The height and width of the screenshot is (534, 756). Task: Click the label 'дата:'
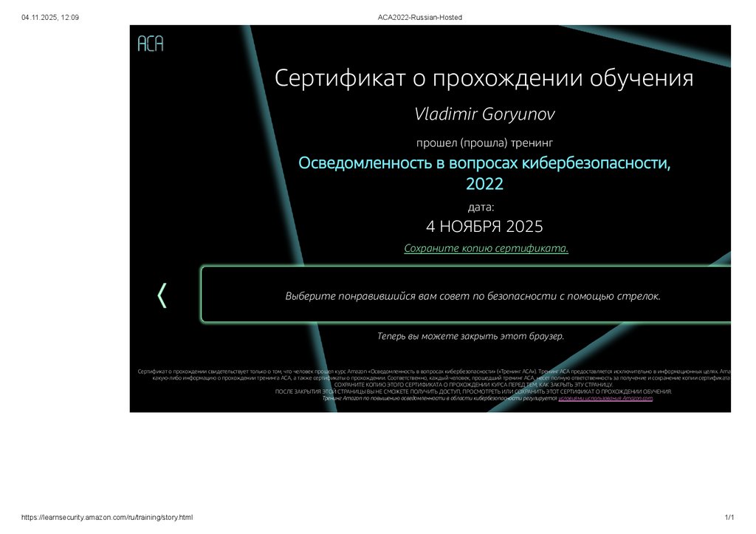pos(481,208)
